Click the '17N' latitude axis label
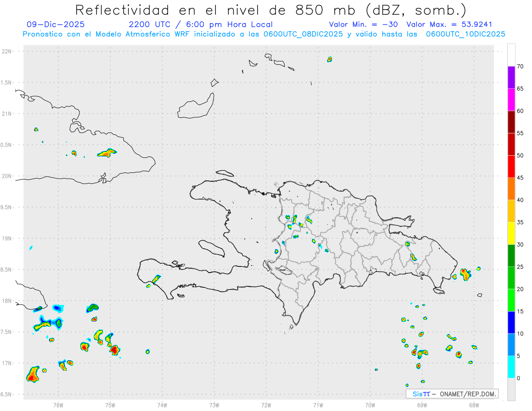Screen dimensions: 532x411 click(7, 363)
